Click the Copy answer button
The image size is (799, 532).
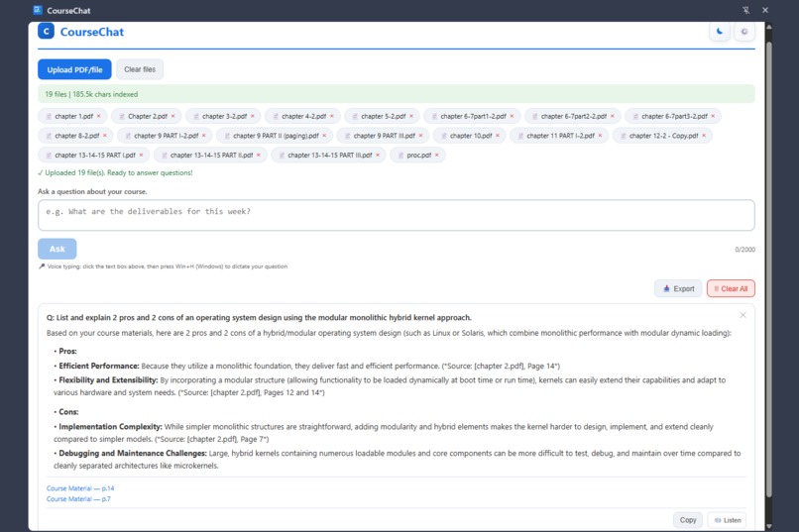688,520
